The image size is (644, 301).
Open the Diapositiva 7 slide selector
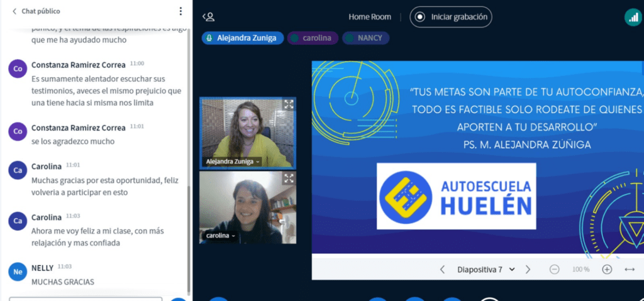486,270
